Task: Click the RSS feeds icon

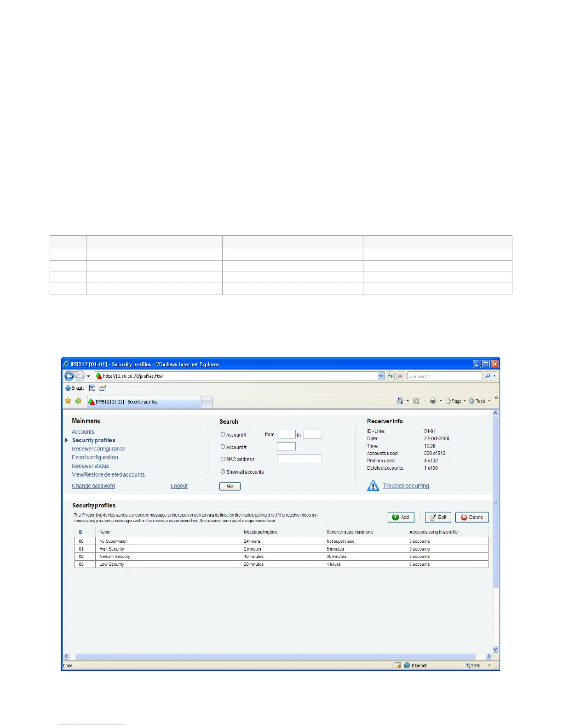Action: point(416,401)
